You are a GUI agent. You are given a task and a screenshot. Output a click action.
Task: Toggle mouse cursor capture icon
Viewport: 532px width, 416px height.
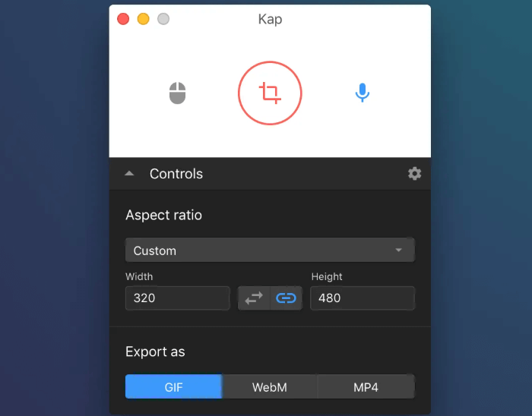pyautogui.click(x=177, y=93)
